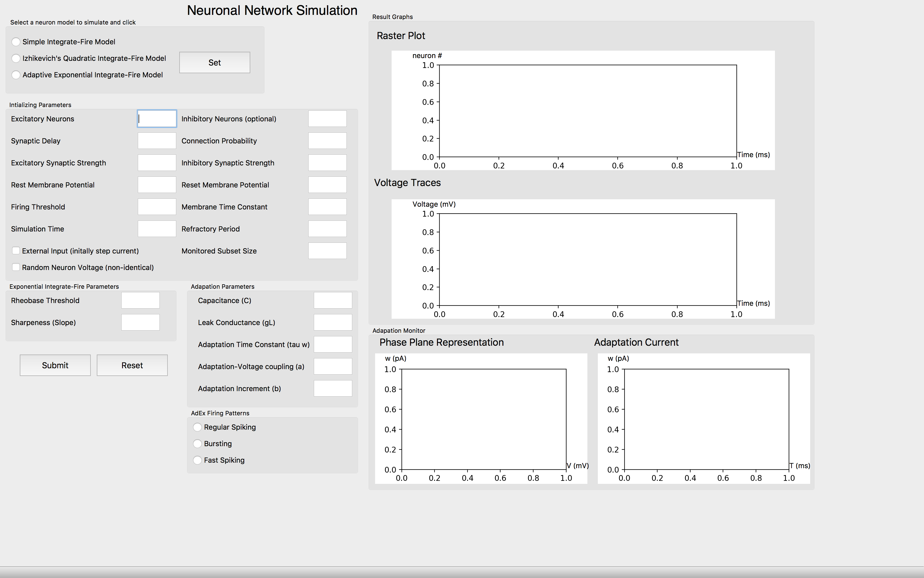Click Monitored Subset Size input field
The image size is (924, 578).
(328, 251)
